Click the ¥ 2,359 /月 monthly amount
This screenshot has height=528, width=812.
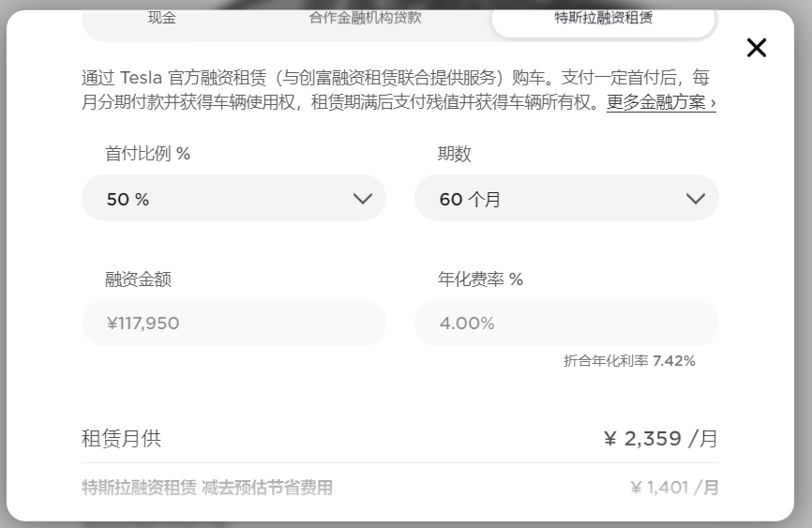(x=661, y=439)
